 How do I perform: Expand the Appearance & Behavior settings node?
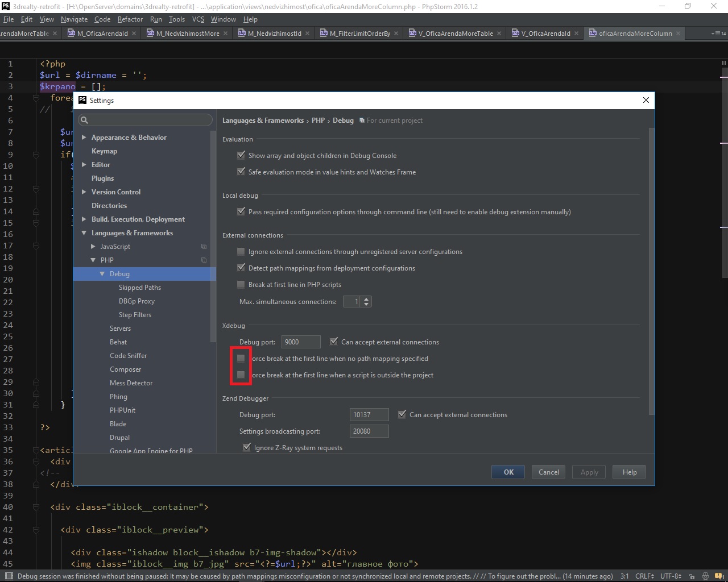click(x=84, y=138)
